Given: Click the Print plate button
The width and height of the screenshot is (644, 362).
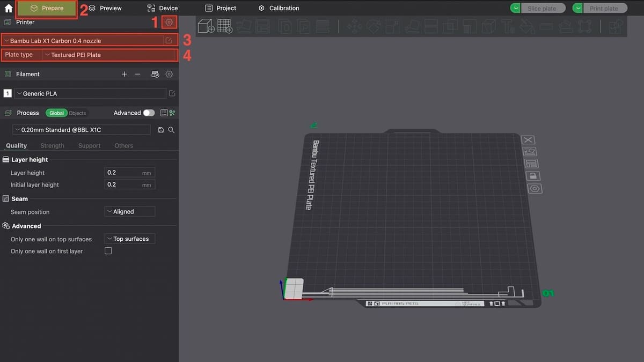Looking at the screenshot, I should pos(605,8).
